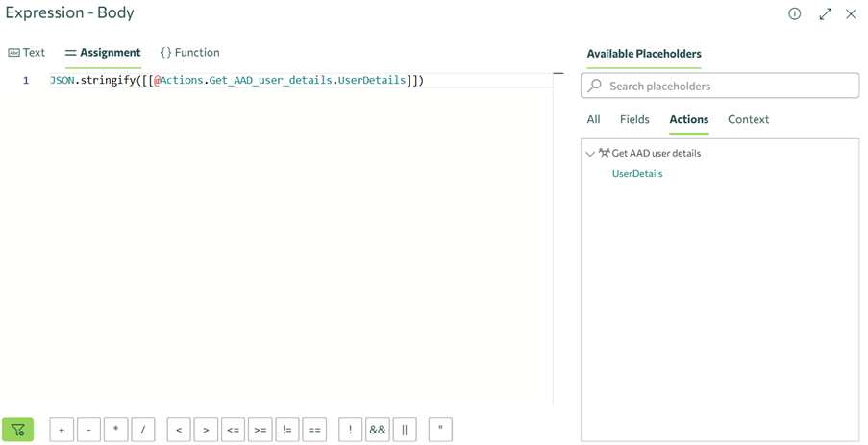Insert the multiply asterisk operator

[115, 430]
